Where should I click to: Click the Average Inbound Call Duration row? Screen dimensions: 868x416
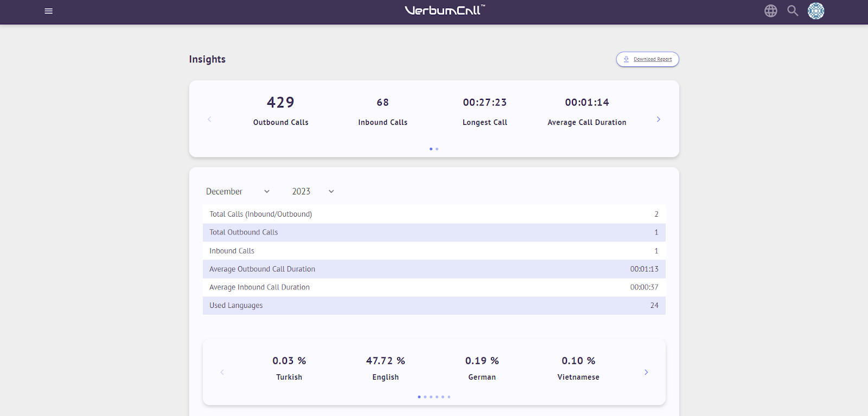434,287
